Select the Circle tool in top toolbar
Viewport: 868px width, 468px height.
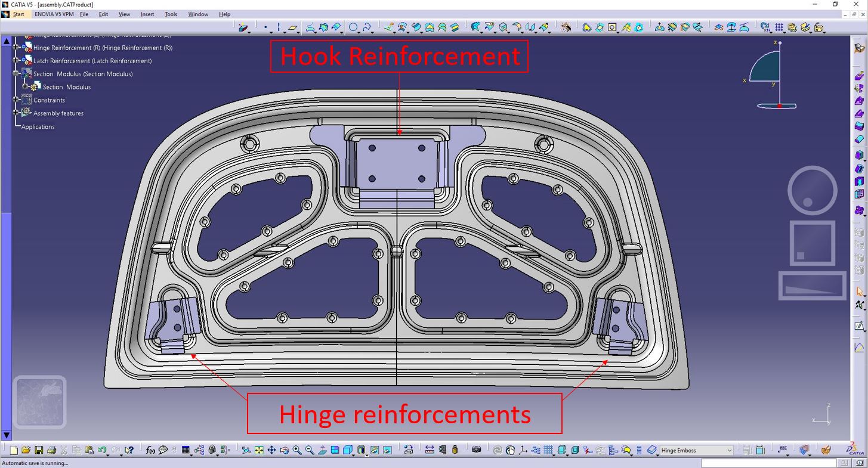coord(353,27)
